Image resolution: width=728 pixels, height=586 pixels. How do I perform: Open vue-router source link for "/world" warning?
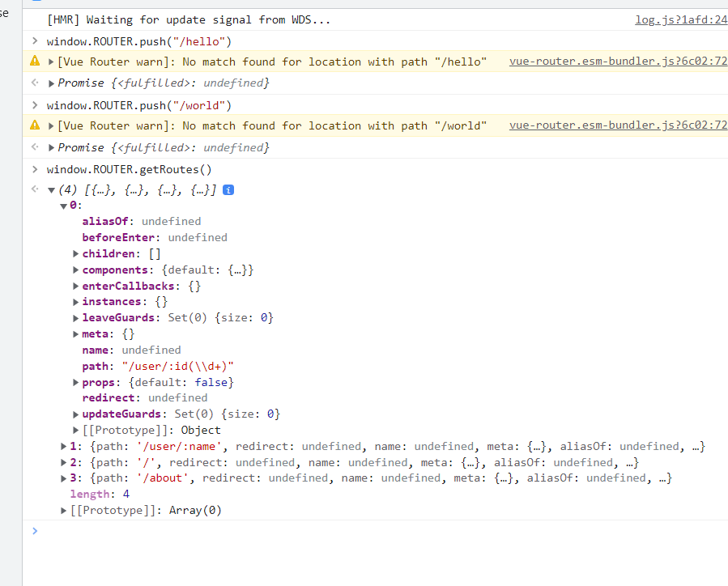(618, 125)
